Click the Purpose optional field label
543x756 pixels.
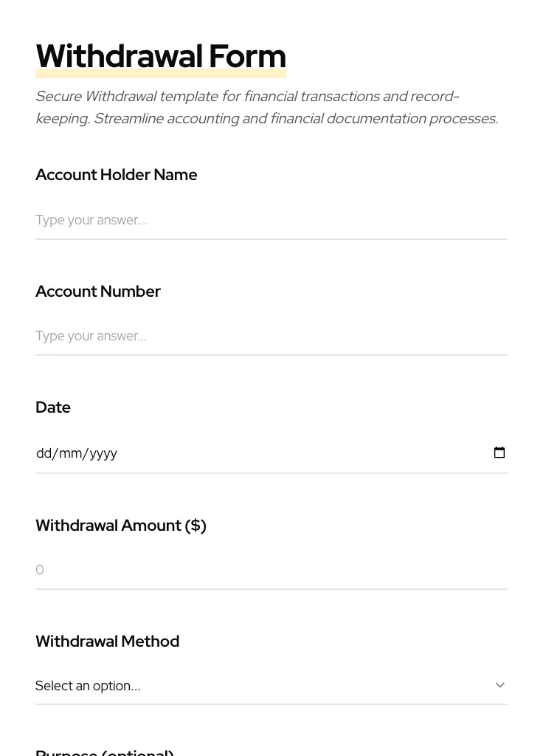104,750
